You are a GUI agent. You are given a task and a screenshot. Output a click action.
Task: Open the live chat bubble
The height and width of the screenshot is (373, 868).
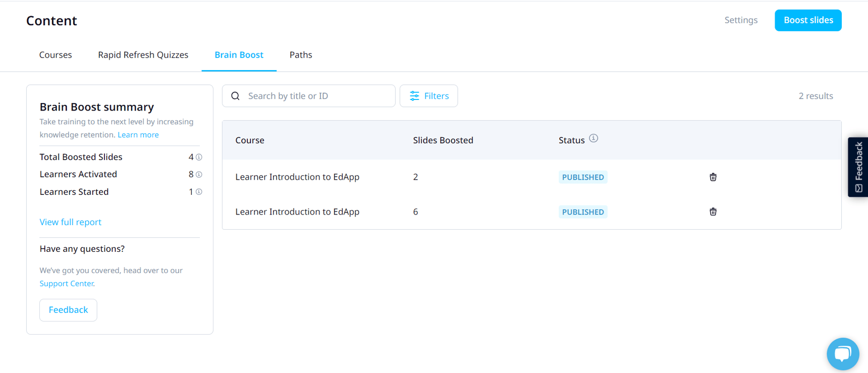(x=842, y=353)
